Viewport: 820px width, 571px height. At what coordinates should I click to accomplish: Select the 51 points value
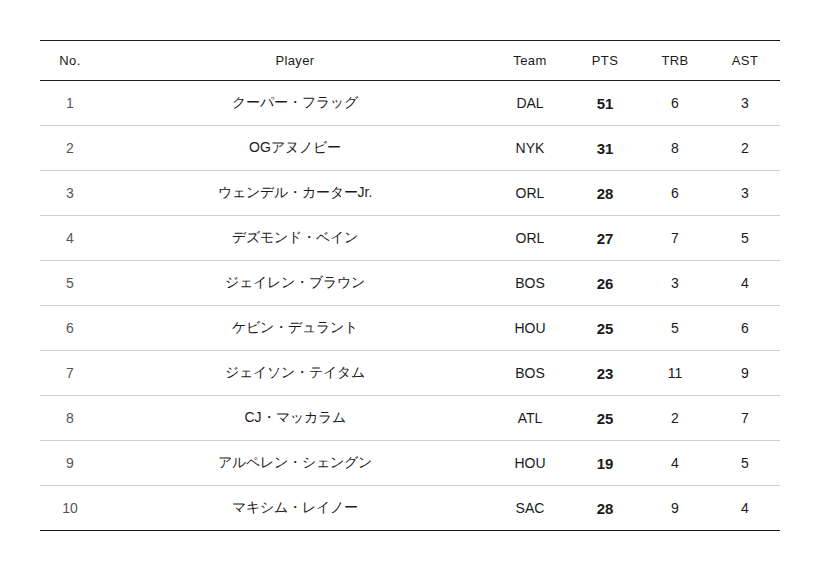point(605,103)
